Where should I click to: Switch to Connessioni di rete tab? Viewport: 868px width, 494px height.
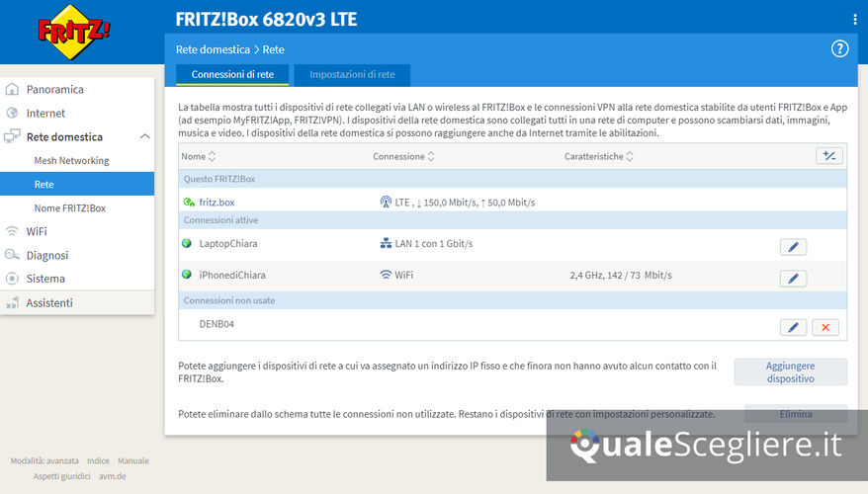[232, 75]
